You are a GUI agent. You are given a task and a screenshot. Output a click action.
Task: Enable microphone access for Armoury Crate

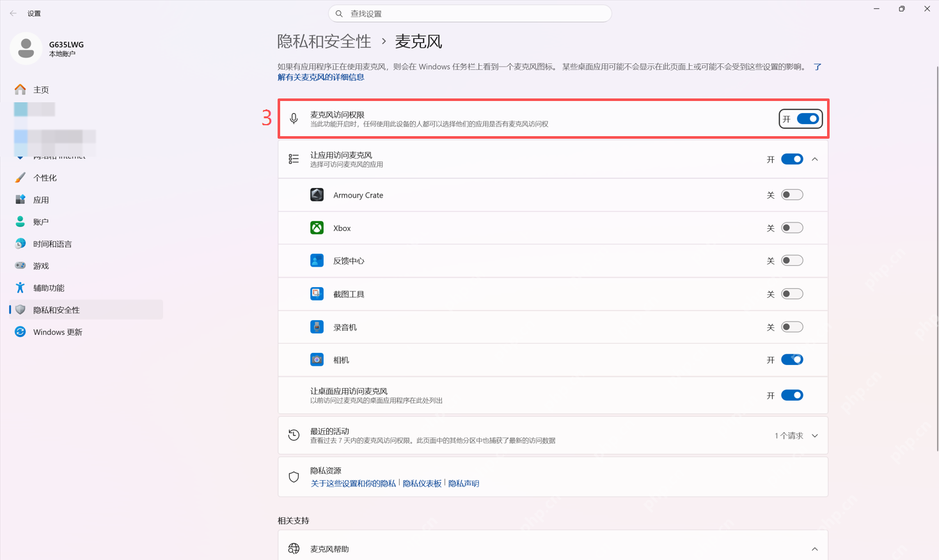[792, 195]
